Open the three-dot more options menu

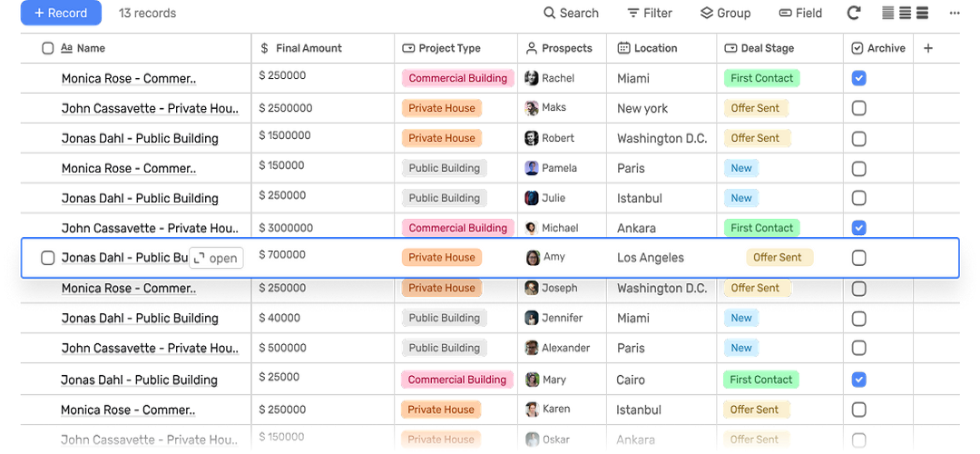point(954,14)
